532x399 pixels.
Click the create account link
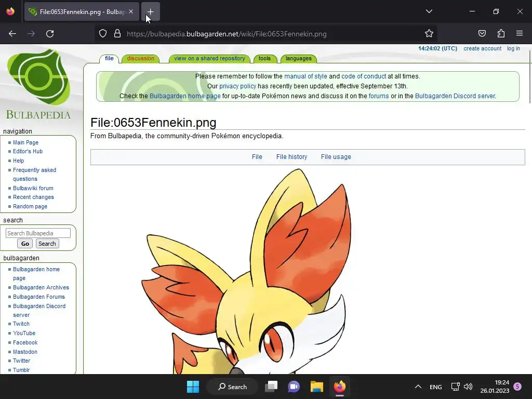483,48
